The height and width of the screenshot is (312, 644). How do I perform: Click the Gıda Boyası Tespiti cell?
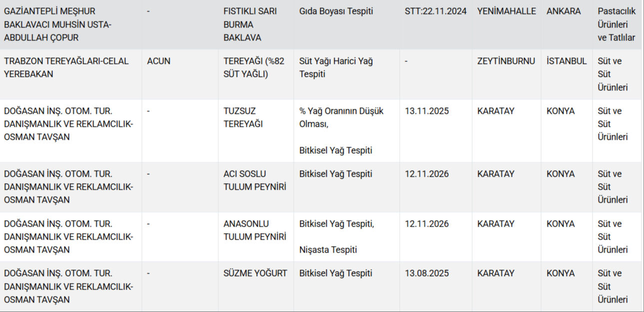(336, 11)
